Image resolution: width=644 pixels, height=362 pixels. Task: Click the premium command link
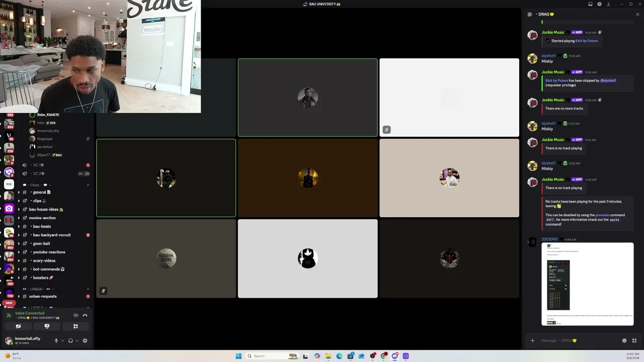pos(602,215)
